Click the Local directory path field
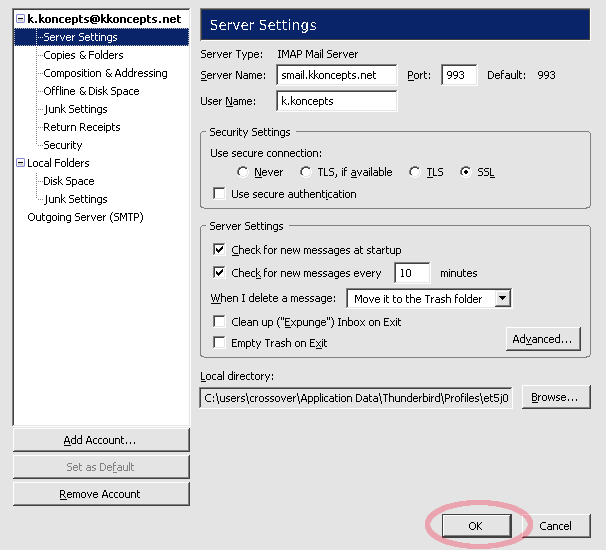The image size is (606, 550). click(x=356, y=398)
